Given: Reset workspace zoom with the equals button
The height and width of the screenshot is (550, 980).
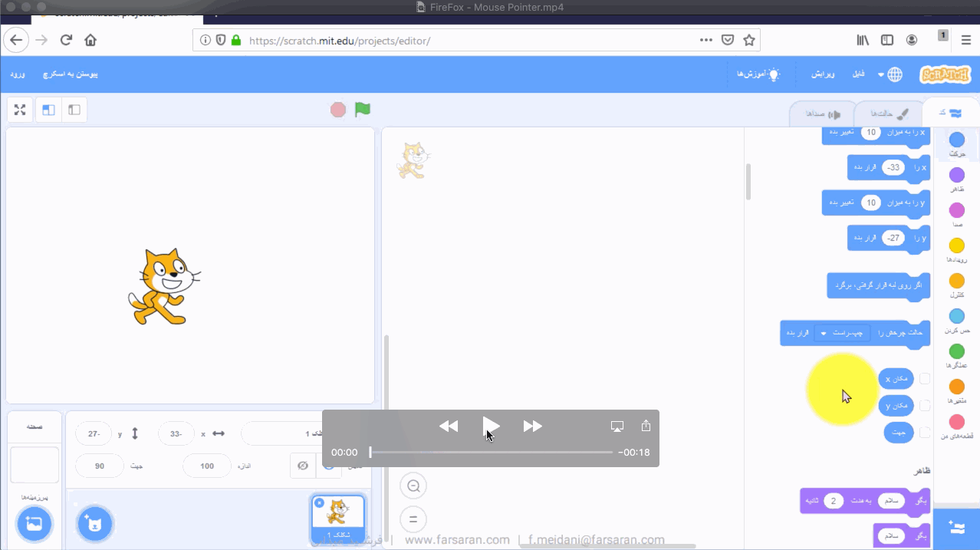Looking at the screenshot, I should point(413,519).
